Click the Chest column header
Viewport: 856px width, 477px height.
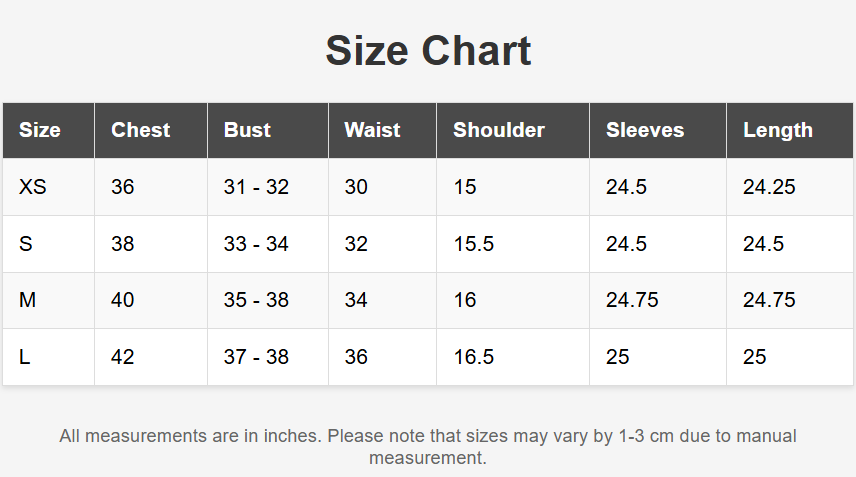(x=140, y=130)
